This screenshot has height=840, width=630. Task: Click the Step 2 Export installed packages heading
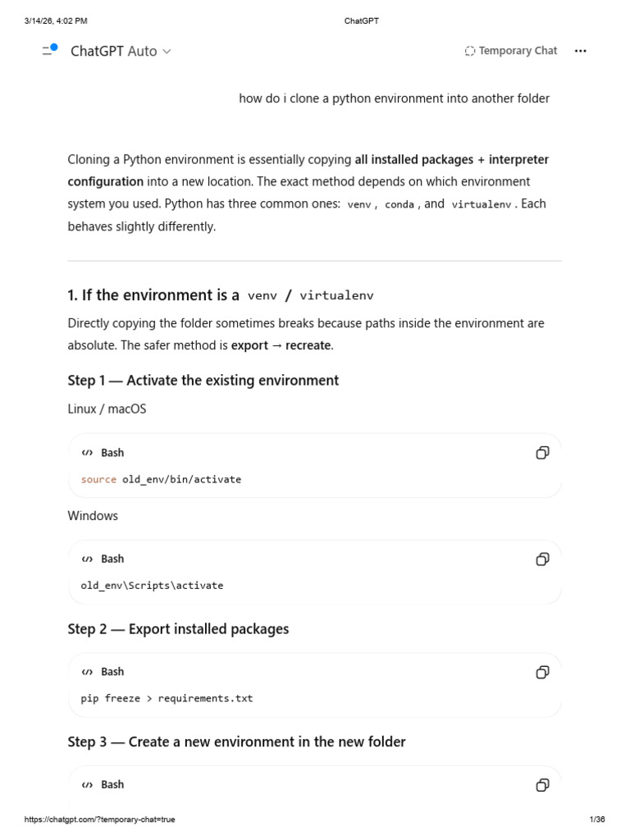(178, 629)
